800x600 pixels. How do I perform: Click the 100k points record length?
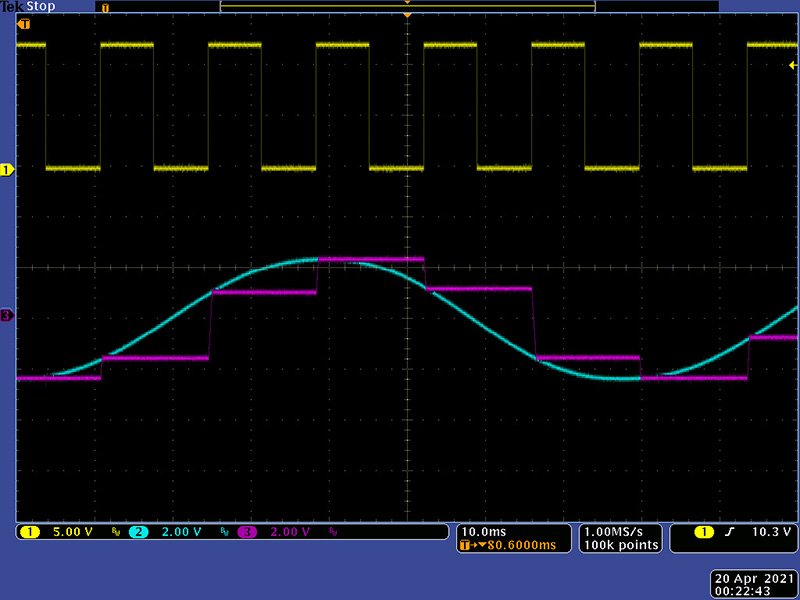point(623,545)
